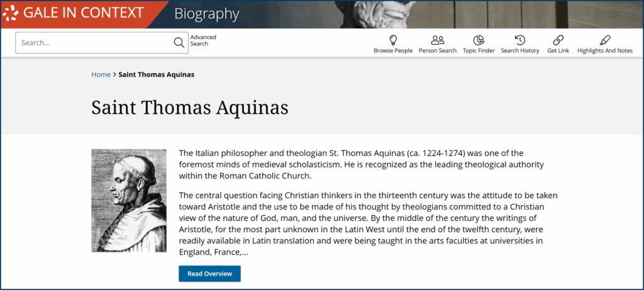Click the Get Link chain icon
Screen dimensions: 644x290
(x=558, y=40)
